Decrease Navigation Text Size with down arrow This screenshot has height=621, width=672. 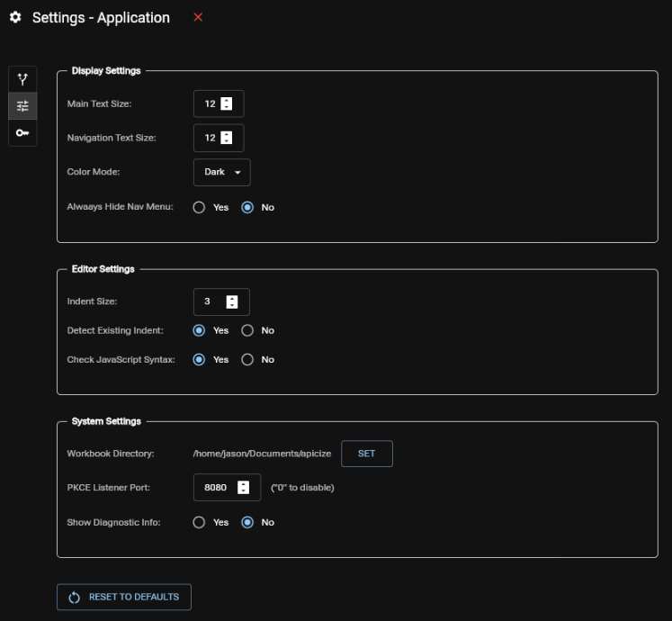[227, 141]
